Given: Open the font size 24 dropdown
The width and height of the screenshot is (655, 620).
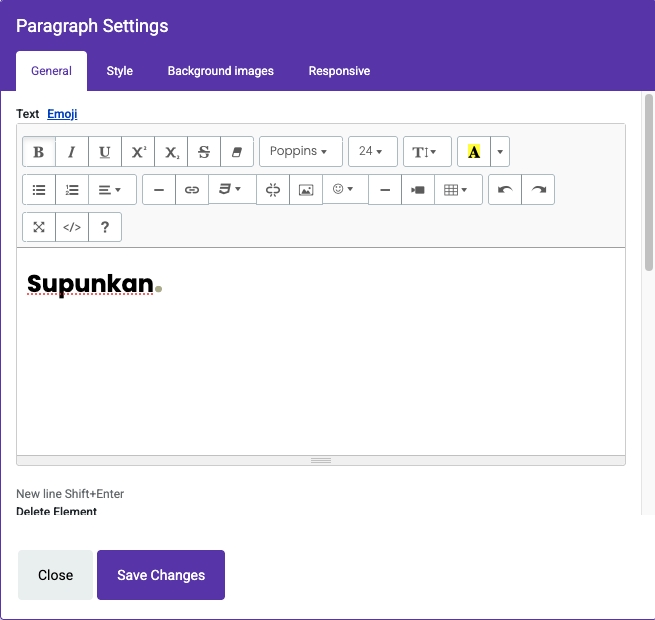Looking at the screenshot, I should [372, 152].
